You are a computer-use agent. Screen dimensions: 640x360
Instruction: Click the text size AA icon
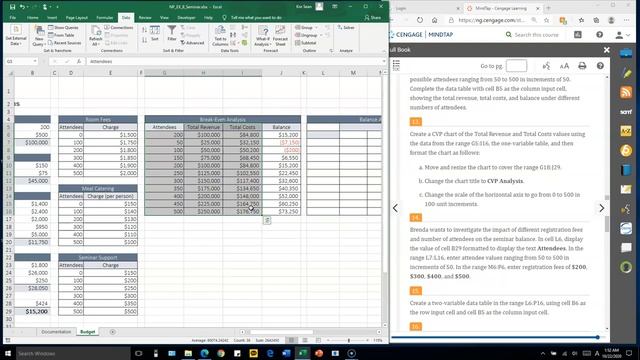(x=564, y=66)
